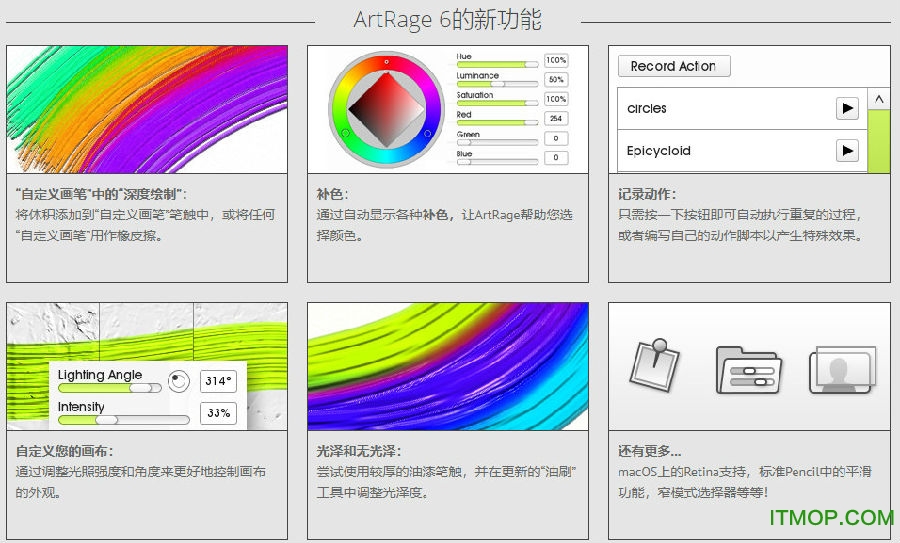Click the 314° lighting angle value box

coord(218,381)
